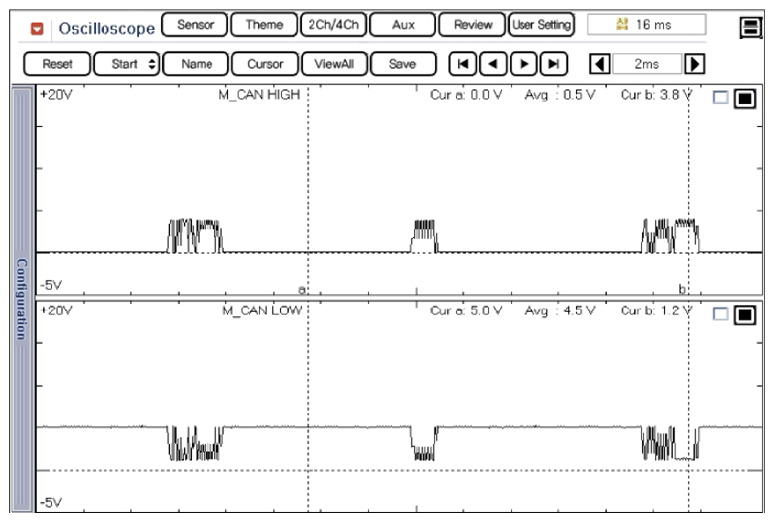Toggle the M_CAN HIGH channel checkbox
Viewport: 774px width, 522px height.
point(721,98)
